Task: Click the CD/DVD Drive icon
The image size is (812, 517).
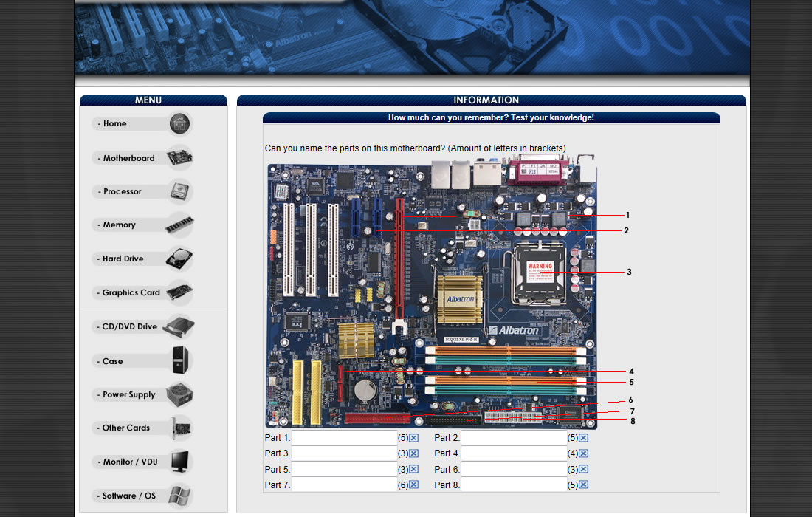Action: 179,326
